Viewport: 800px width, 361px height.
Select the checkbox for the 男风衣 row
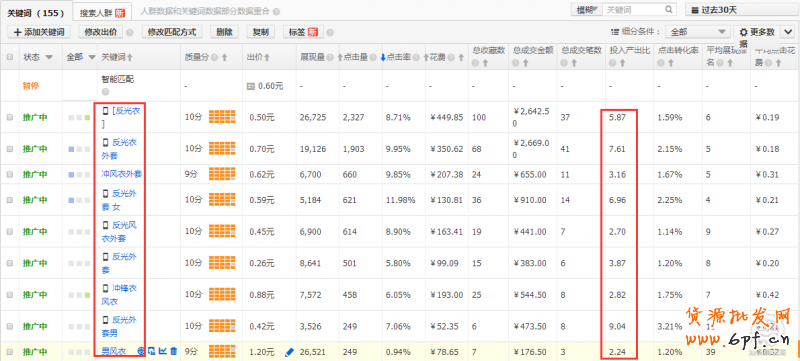point(10,352)
